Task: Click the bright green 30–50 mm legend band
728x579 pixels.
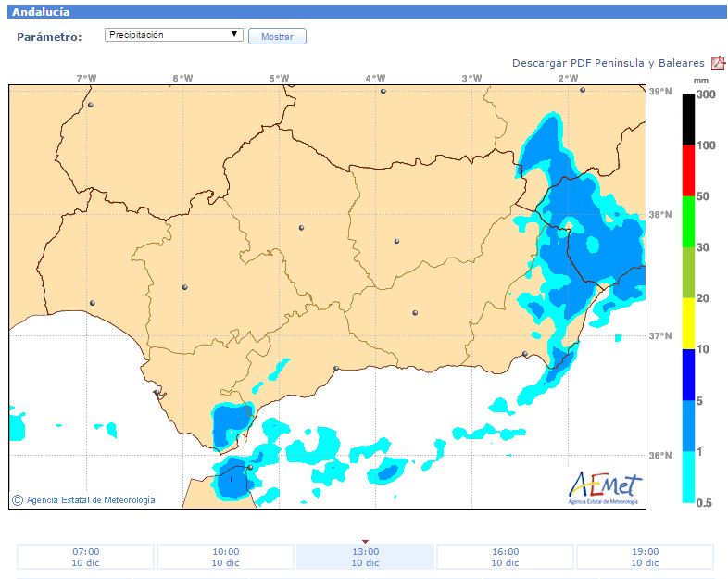Action: (688, 221)
